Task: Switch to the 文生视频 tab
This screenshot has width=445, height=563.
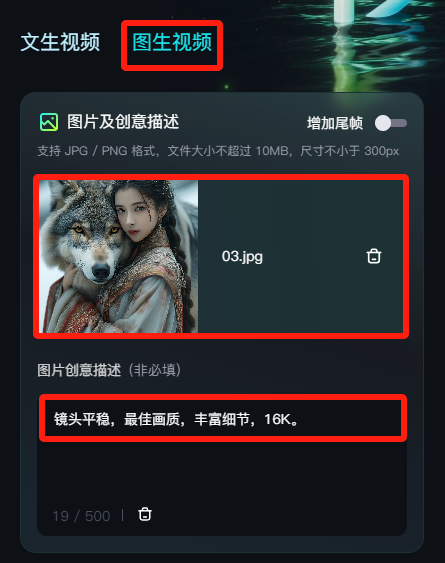Action: [x=60, y=42]
